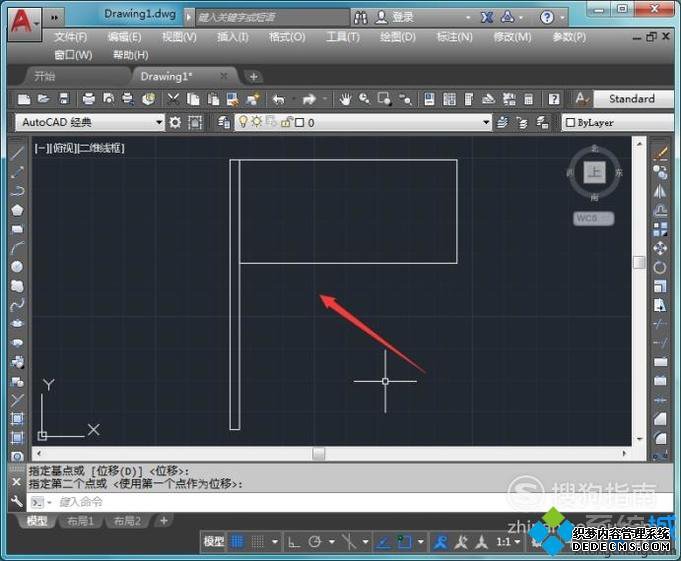The width and height of the screenshot is (681, 561).
Task: Click the binoculars search icon
Action: click(360, 17)
